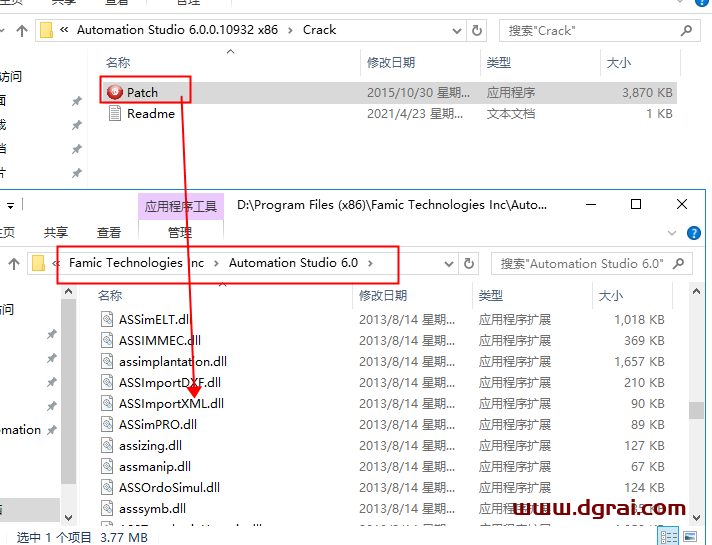
Task: Click file list vertical scrollbar thumb
Action: pos(696,410)
